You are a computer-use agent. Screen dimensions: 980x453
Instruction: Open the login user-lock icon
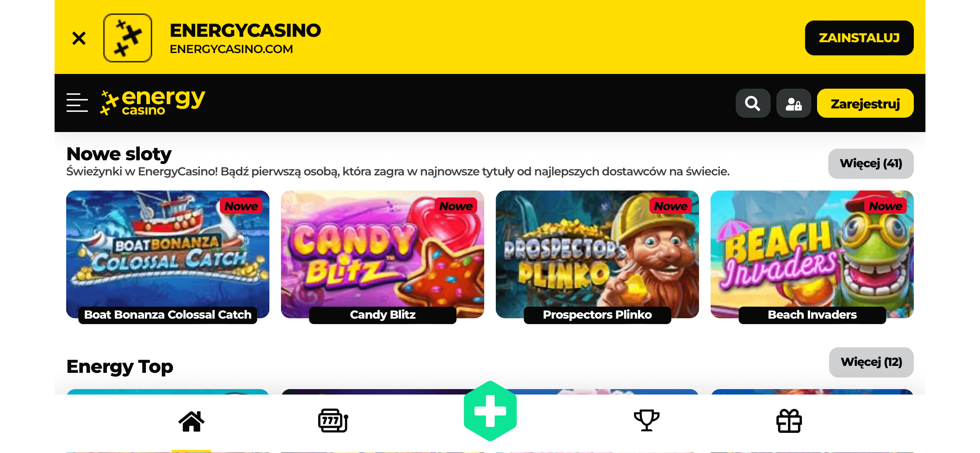793,103
